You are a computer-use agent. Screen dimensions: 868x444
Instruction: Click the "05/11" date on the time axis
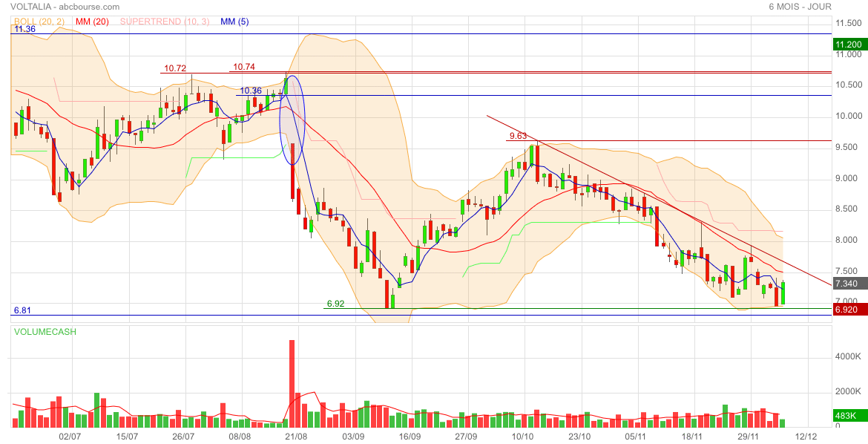[x=636, y=437]
